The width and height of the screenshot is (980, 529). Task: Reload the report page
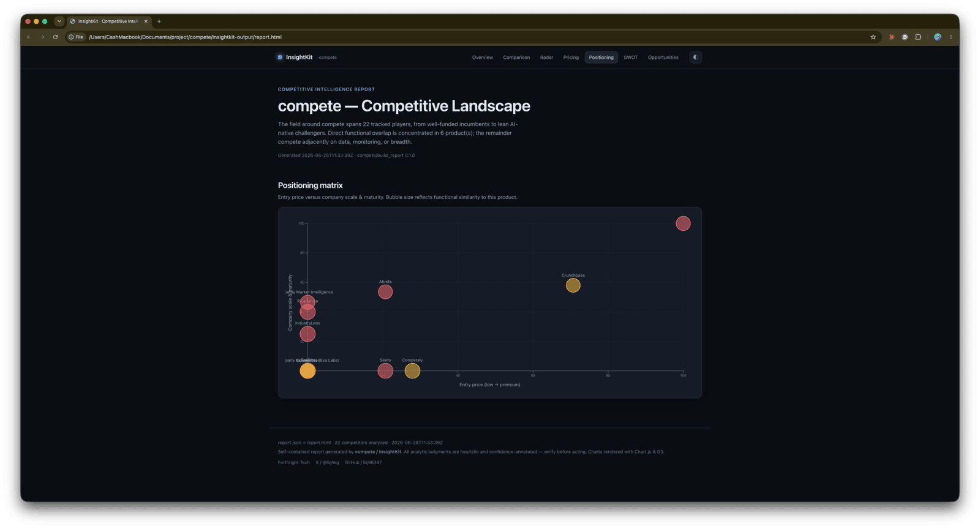tap(55, 37)
